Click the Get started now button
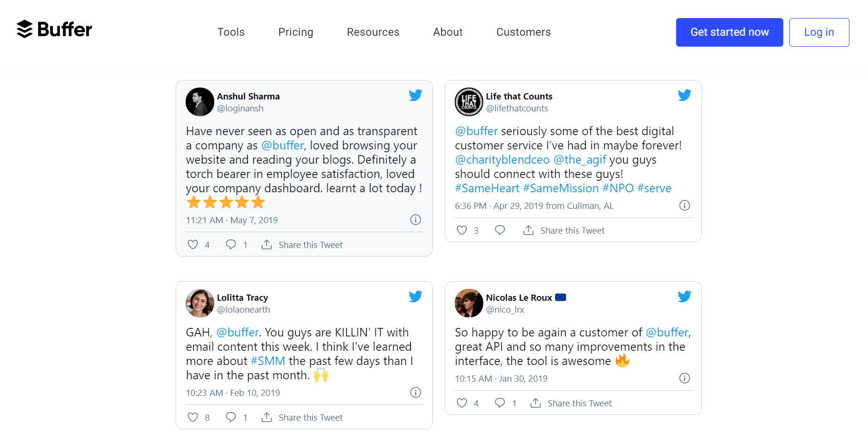 (x=729, y=32)
